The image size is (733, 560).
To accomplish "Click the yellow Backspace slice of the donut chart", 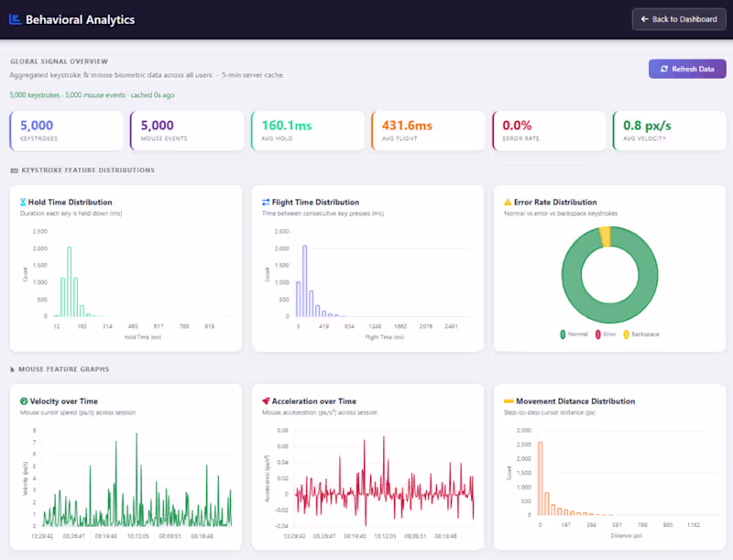I will point(605,236).
